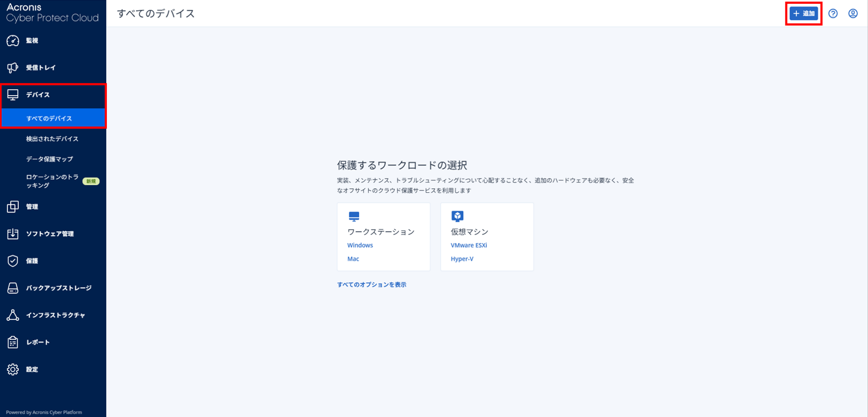Image resolution: width=868 pixels, height=417 pixels.
Task: Select すべてのデバイス in the sidebar
Action: pyautogui.click(x=49, y=119)
